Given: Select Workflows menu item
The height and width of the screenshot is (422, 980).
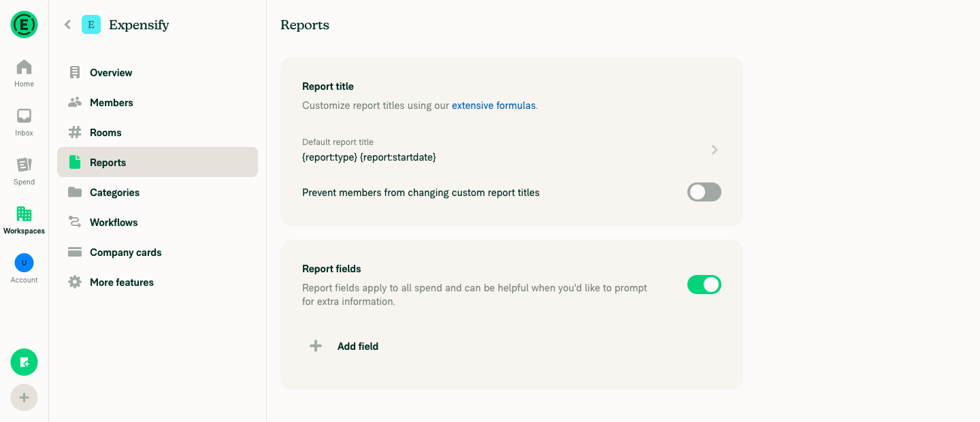Looking at the screenshot, I should point(157,222).
